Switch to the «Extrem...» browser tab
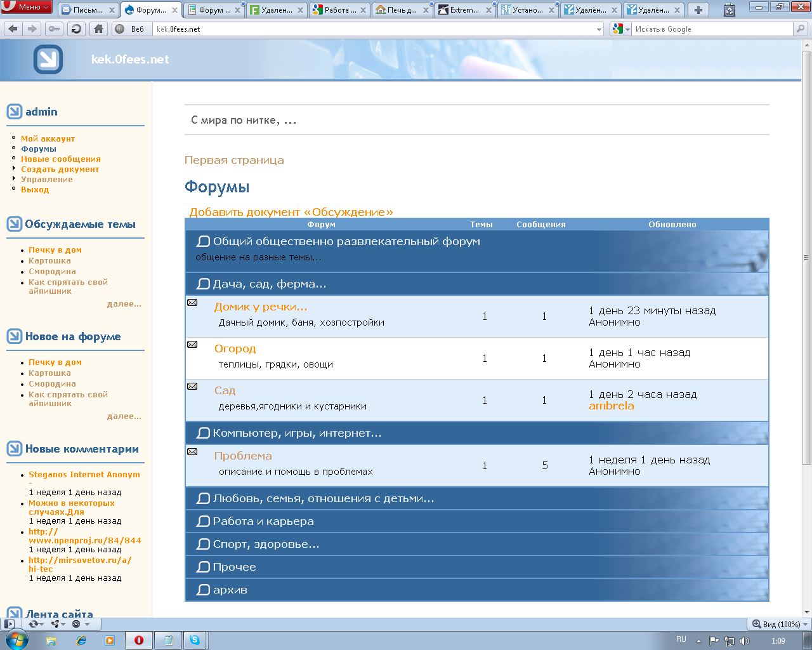The image size is (812, 650). pyautogui.click(x=461, y=10)
